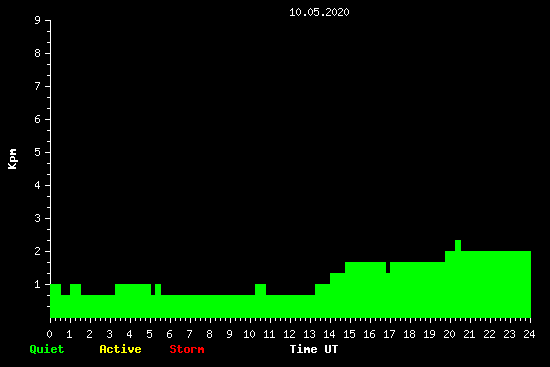Click hour 20 on the time axis
The image size is (550, 367).
pos(449,334)
